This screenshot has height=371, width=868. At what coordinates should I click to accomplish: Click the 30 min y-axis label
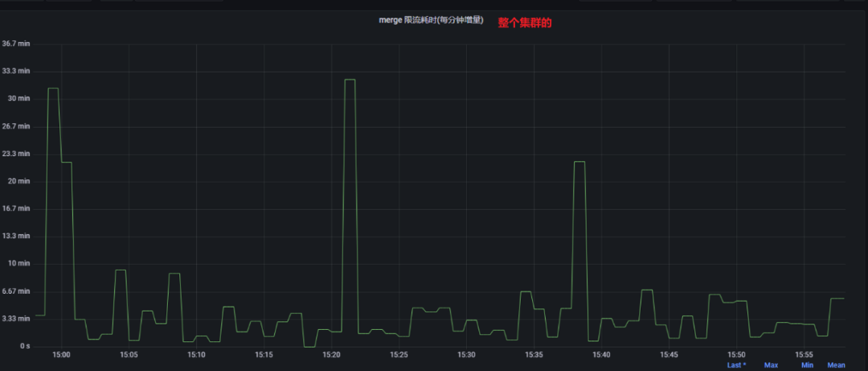point(18,98)
